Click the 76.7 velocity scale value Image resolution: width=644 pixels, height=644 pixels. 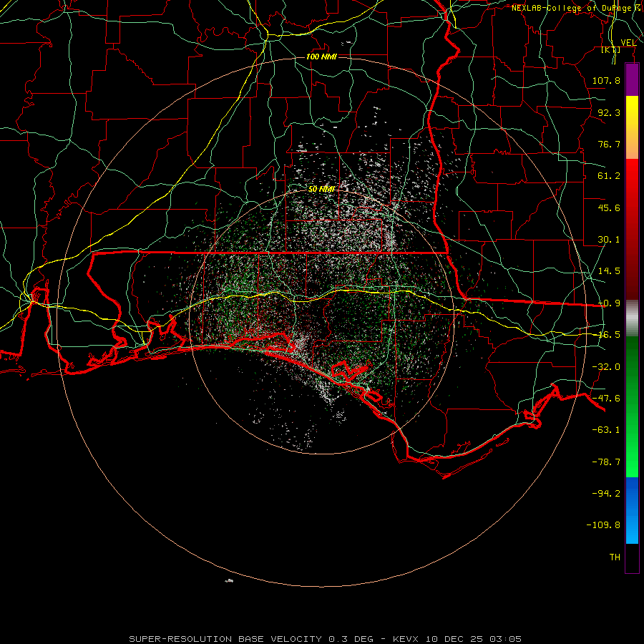tap(609, 144)
